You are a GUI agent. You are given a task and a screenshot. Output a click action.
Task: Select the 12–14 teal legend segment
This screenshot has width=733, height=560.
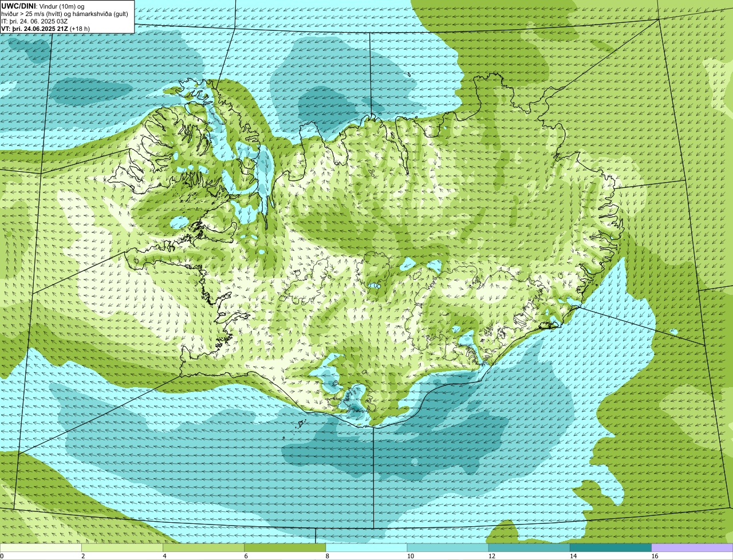pyautogui.click(x=529, y=548)
